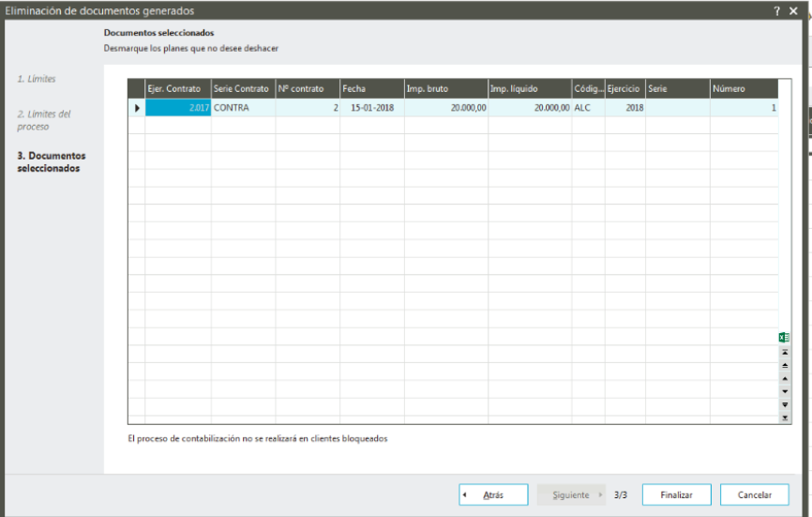Select the Imp. líquido 20.000,00 cell

point(530,108)
